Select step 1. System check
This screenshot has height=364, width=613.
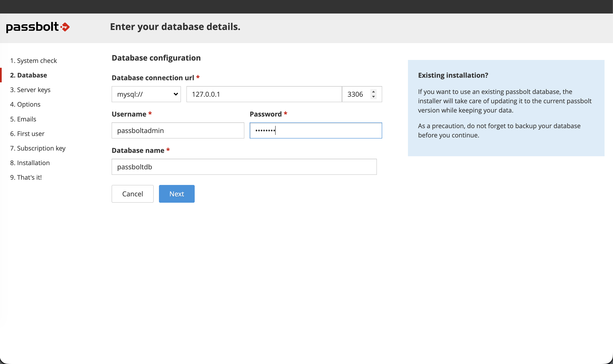pos(33,61)
